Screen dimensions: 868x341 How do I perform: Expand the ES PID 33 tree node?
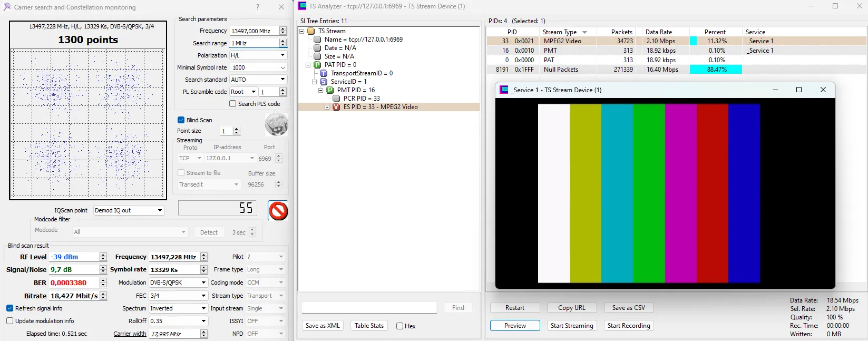(327, 107)
